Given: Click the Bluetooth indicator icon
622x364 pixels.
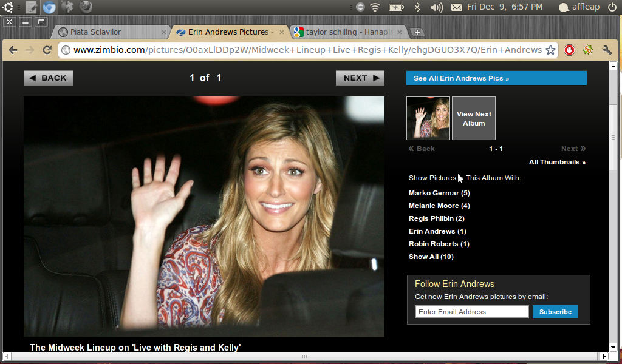Looking at the screenshot, I should (x=417, y=7).
